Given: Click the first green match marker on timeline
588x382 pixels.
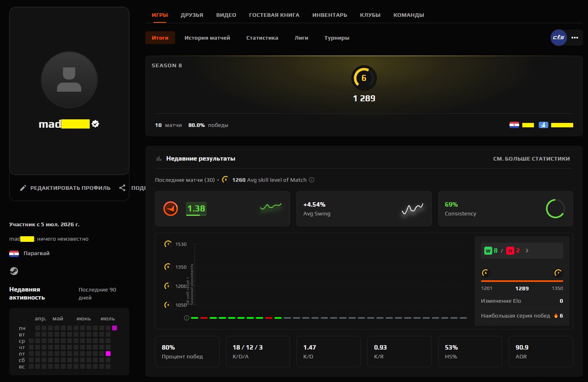Looking at the screenshot, I should point(195,318).
